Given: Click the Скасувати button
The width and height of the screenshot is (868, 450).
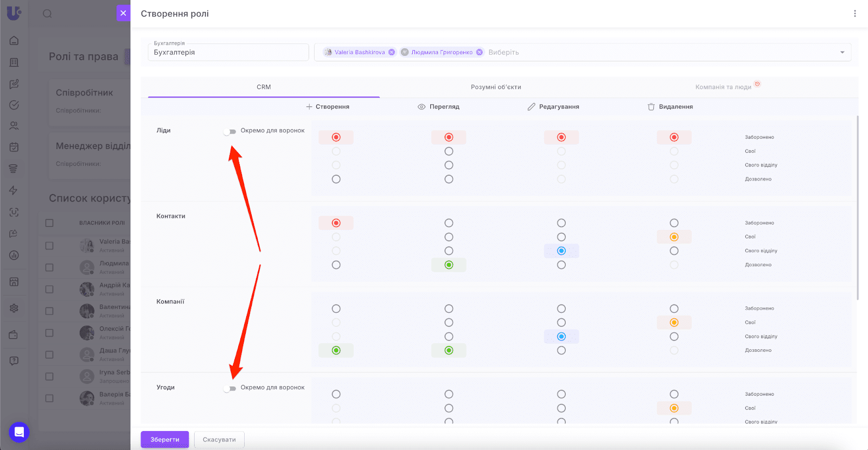Looking at the screenshot, I should click(x=219, y=440).
